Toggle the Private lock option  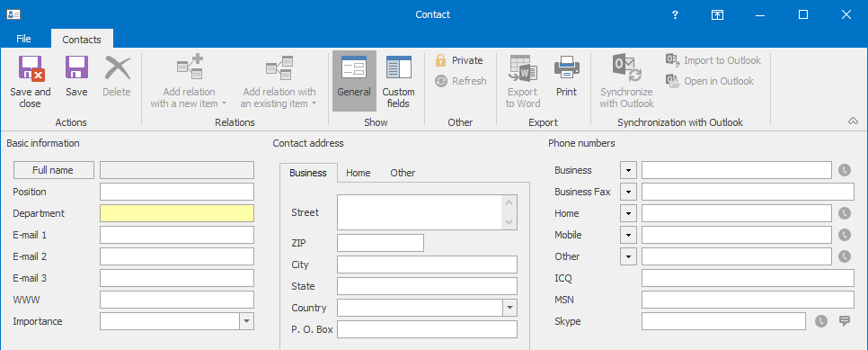click(459, 60)
